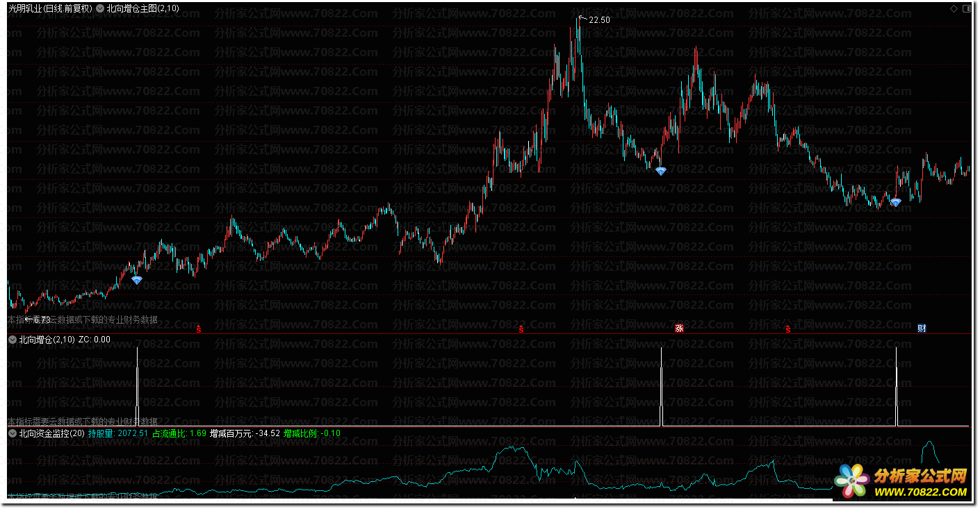This screenshot has height=509, width=980.
Task: Select the 光明乳业(日线,前复权) chart title
Action: click(50, 9)
